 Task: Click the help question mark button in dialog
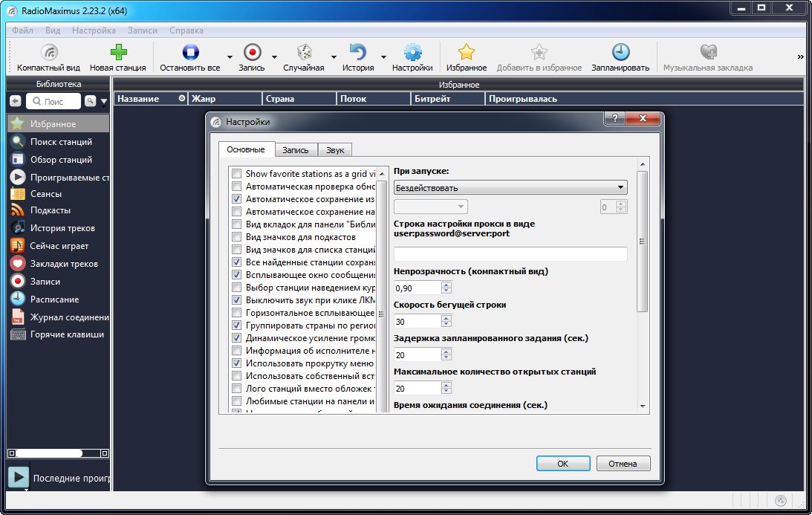(614, 118)
